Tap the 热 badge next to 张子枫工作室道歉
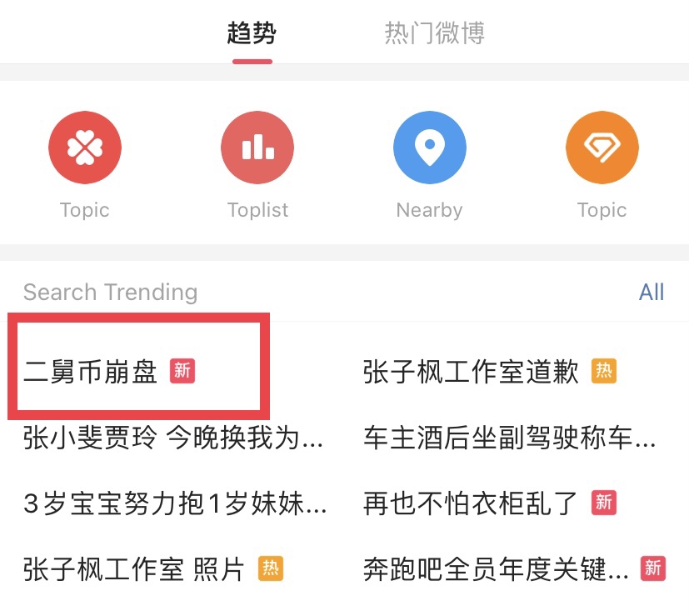Screen dimensions: 689x616 (x=604, y=371)
